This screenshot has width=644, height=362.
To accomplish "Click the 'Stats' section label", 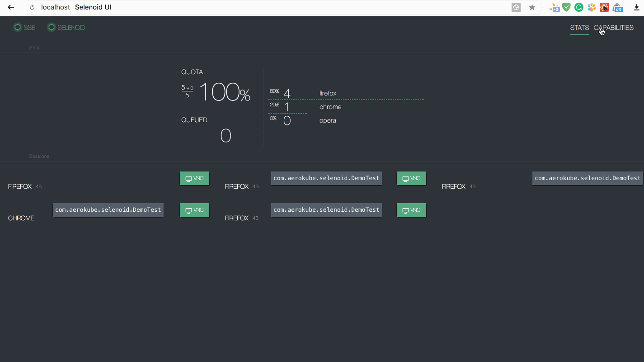I will pos(35,48).
